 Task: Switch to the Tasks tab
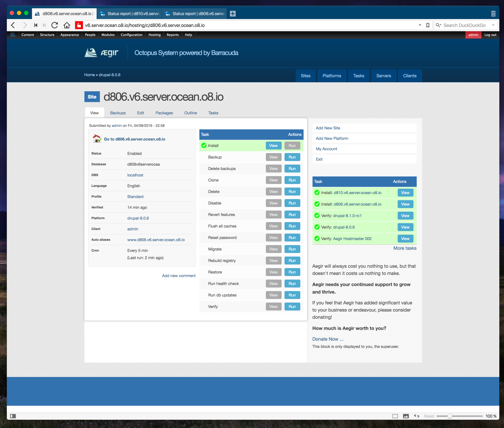(213, 112)
